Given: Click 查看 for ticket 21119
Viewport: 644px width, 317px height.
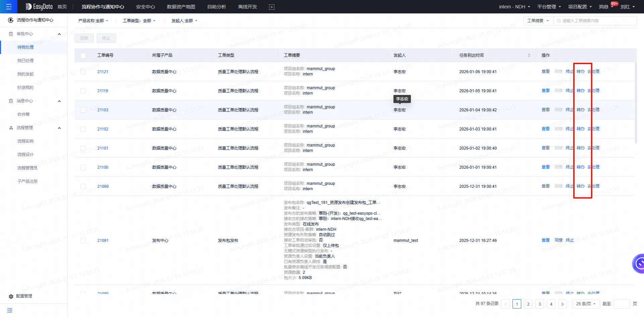Looking at the screenshot, I should tap(546, 91).
